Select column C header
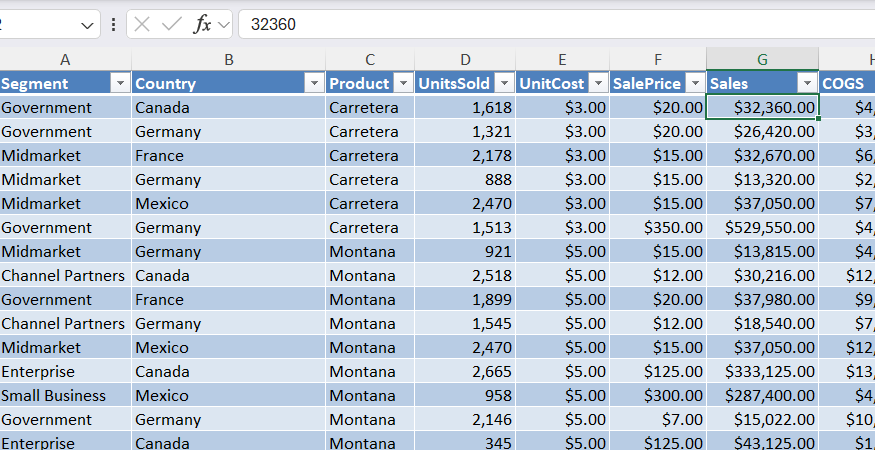This screenshot has height=450, width=875. click(x=370, y=60)
